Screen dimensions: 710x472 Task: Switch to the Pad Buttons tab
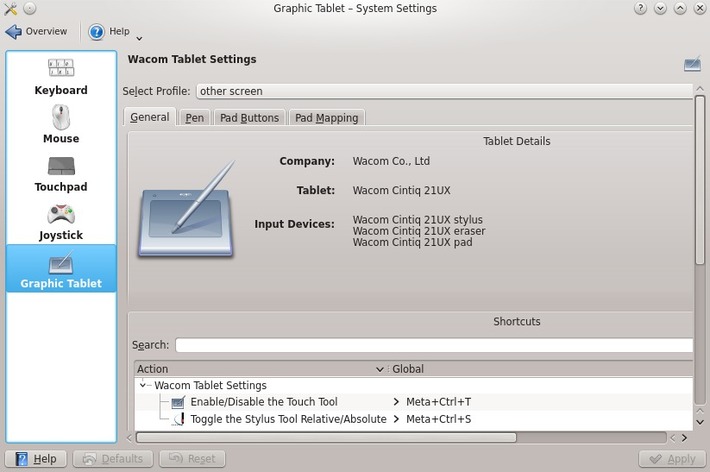250,118
